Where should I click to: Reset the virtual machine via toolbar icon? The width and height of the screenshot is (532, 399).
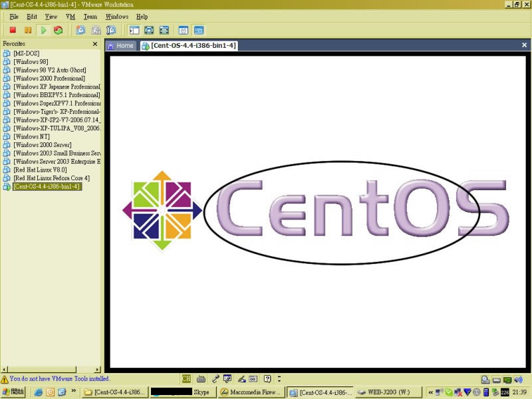coord(59,30)
